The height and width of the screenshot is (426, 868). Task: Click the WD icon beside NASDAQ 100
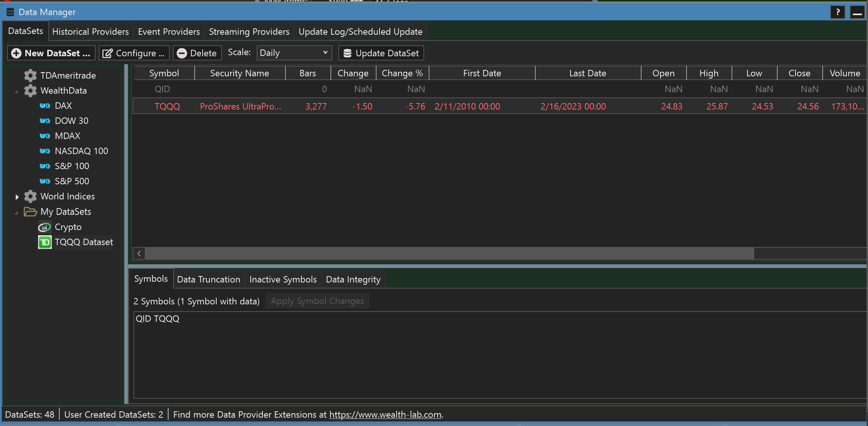[x=45, y=151]
